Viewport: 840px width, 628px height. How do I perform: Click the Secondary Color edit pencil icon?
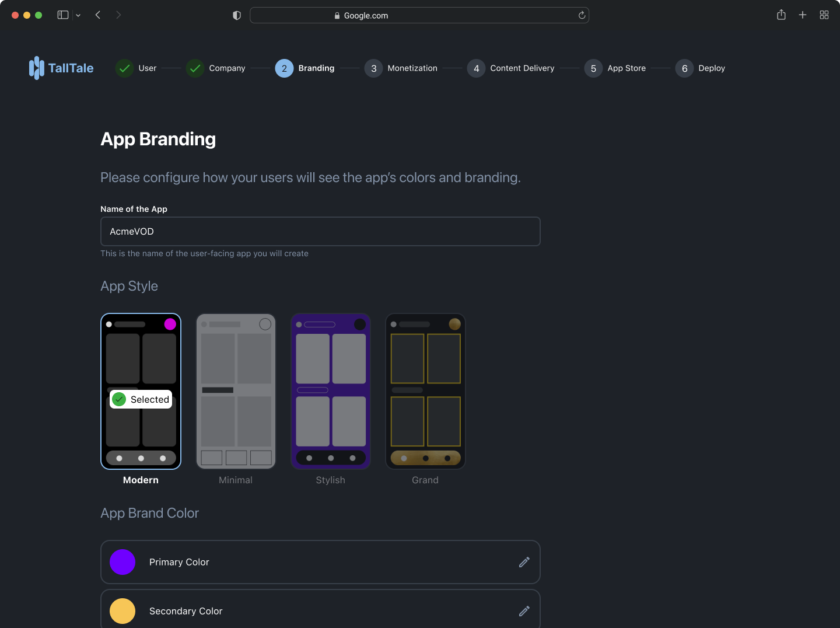[524, 611]
